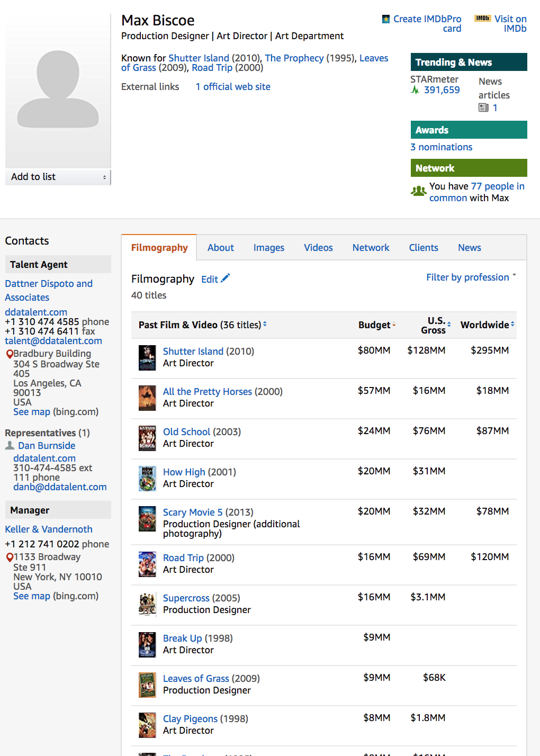540x756 pixels.
Task: Sort by the Past Film & Video column
Action: click(x=203, y=325)
